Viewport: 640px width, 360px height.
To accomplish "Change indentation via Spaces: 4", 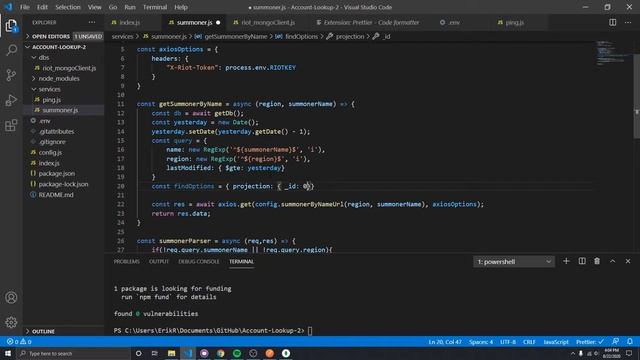I will click(481, 342).
